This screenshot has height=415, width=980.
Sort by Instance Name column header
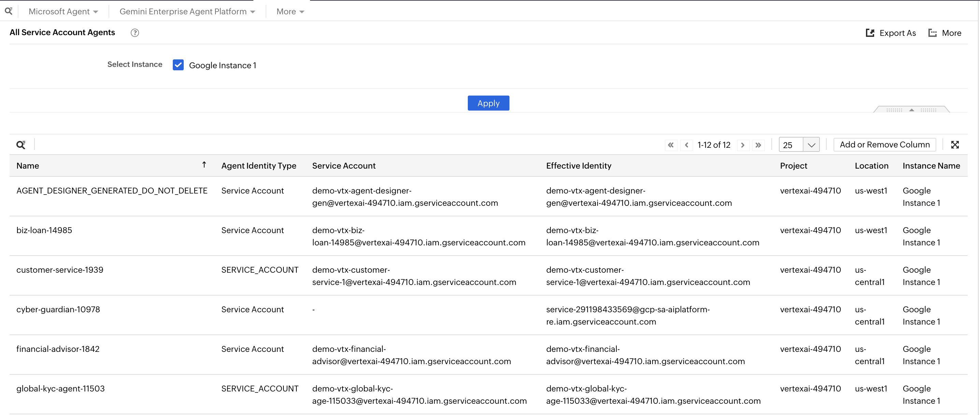pyautogui.click(x=931, y=166)
